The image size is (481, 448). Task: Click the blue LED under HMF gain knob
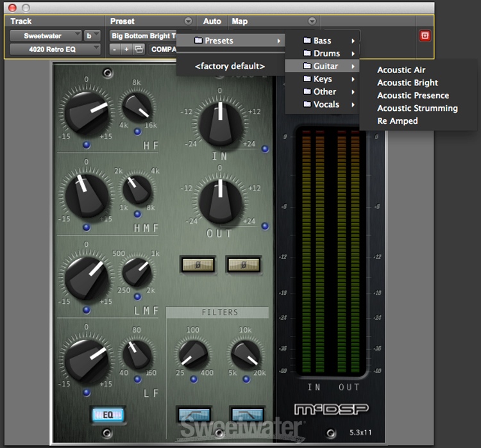click(x=87, y=228)
